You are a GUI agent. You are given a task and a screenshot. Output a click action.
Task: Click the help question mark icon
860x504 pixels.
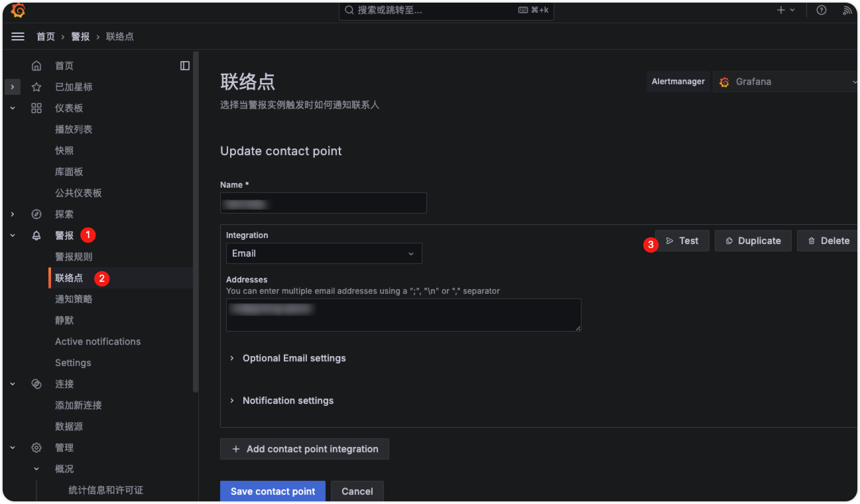click(x=822, y=10)
